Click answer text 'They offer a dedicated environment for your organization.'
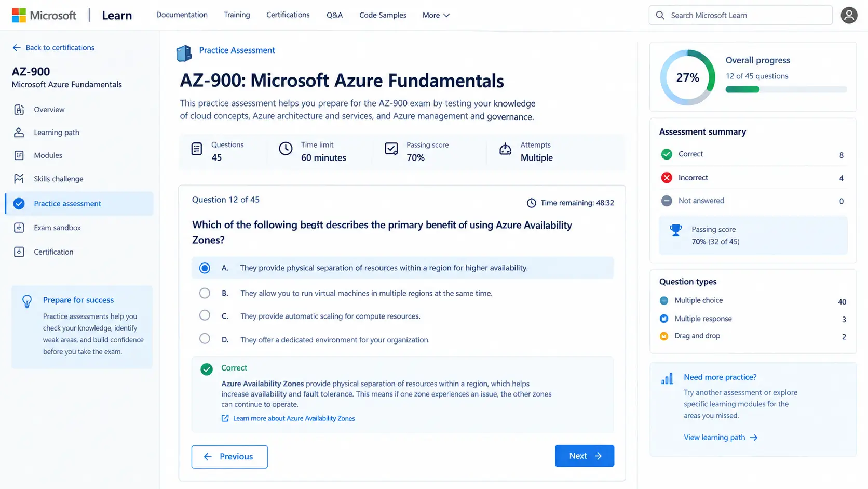Screen dimensions: 868x489 pyautogui.click(x=335, y=340)
